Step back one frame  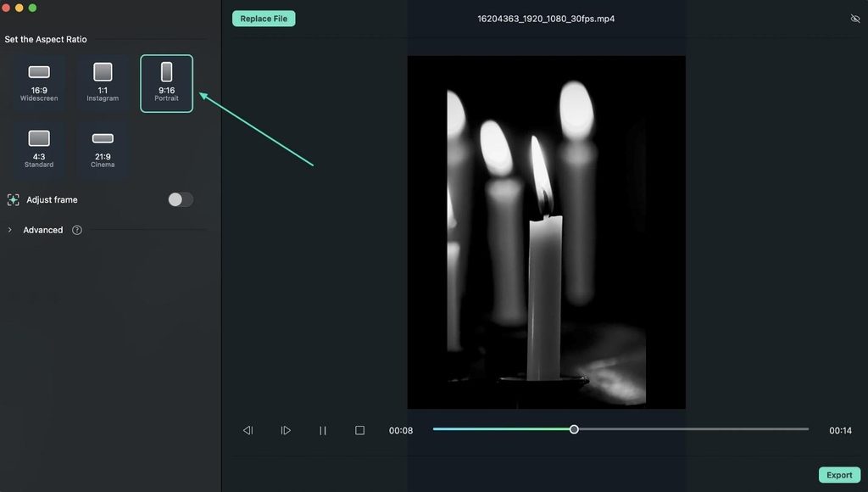[248, 431]
